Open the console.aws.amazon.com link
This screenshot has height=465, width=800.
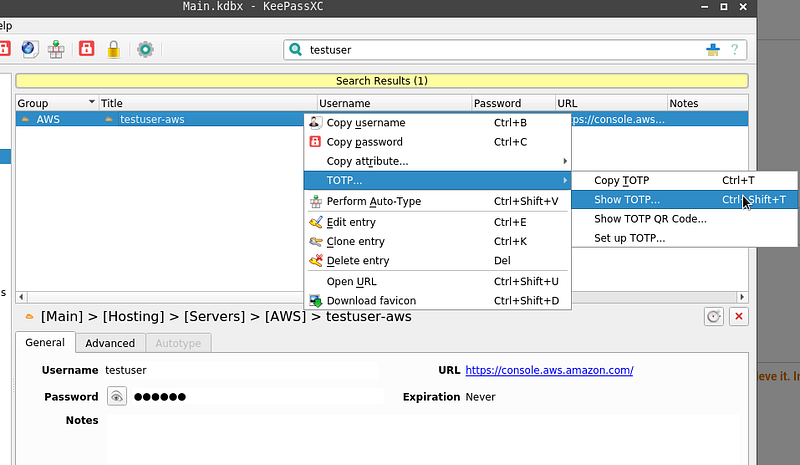(x=549, y=370)
